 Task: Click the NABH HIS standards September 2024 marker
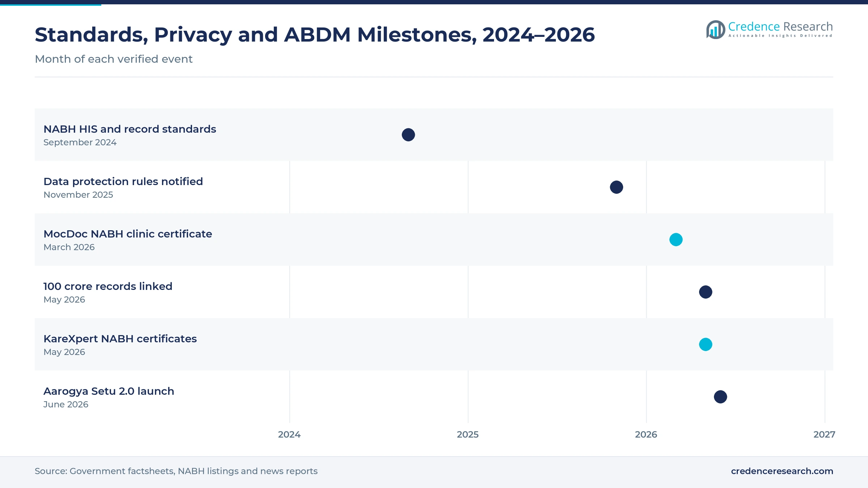click(x=408, y=135)
